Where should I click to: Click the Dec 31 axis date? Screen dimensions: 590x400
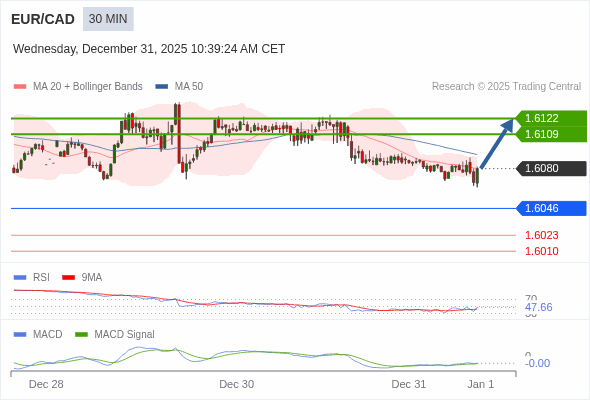pos(409,384)
